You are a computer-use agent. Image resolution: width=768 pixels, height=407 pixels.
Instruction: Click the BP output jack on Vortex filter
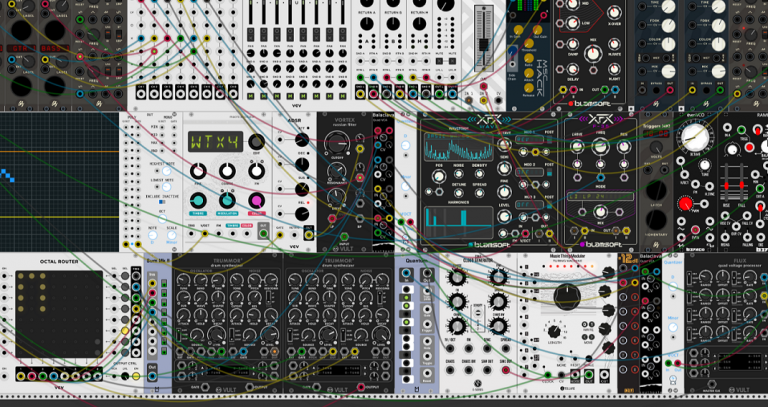360,218
